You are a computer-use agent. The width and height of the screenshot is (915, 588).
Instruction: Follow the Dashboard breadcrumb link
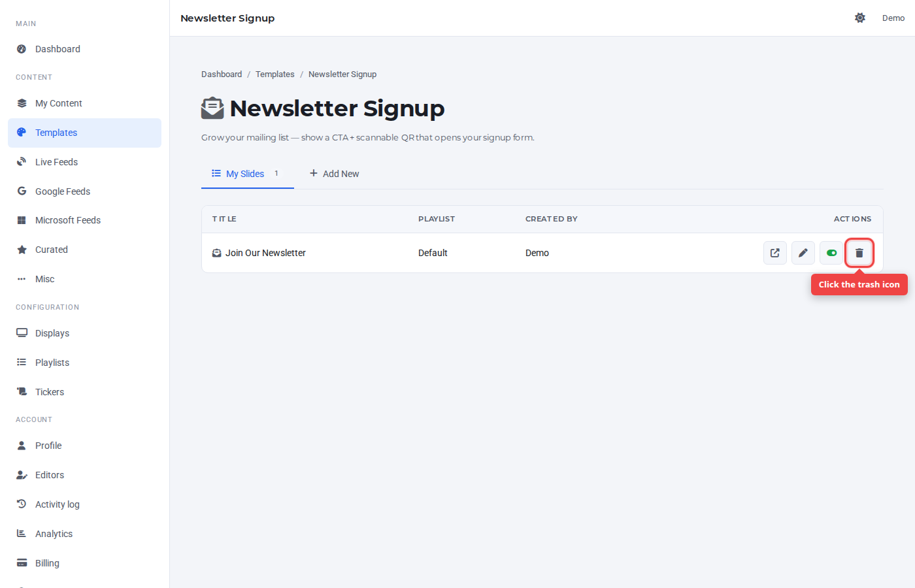pyautogui.click(x=222, y=74)
